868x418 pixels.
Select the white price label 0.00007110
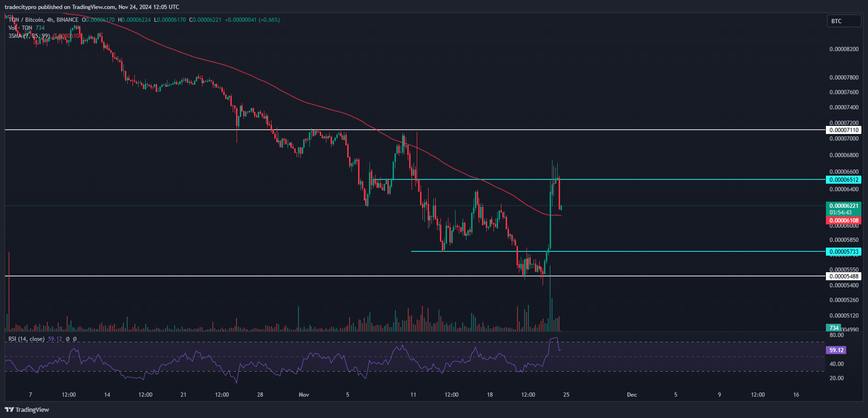843,130
